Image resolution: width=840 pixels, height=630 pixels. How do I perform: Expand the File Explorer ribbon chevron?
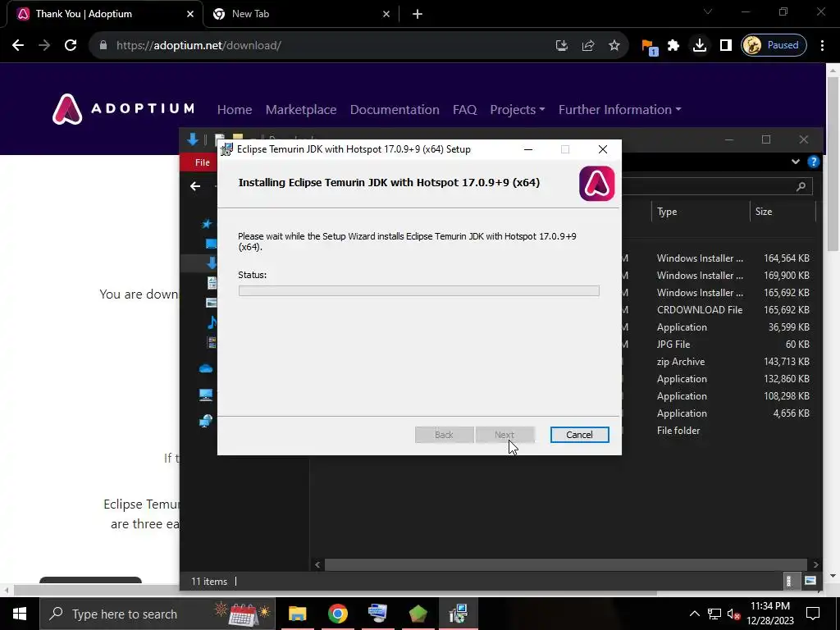796,162
